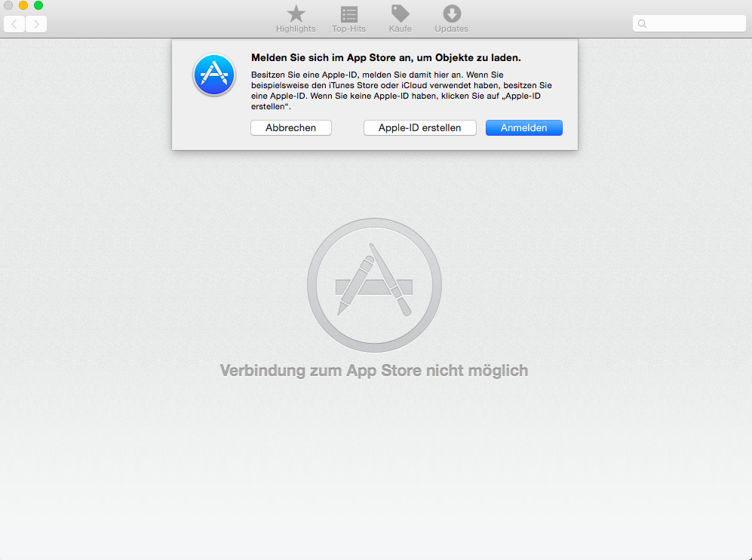Click the large gray App Store logo
This screenshot has height=560, width=752.
point(374,286)
